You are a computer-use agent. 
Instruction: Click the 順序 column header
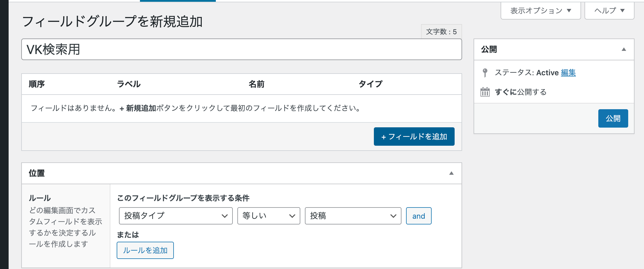(37, 84)
